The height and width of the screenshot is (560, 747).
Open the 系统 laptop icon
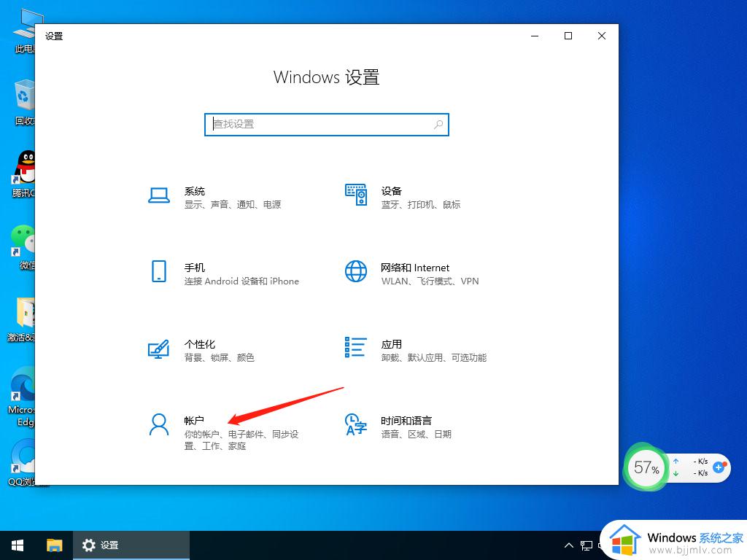[x=158, y=195]
